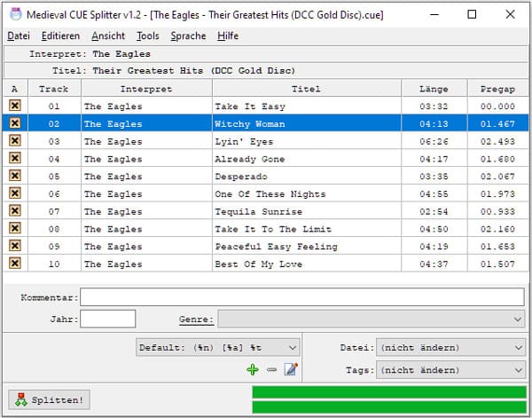Click the album Titel: Their Greatest Hits field
The image size is (532, 418).
click(x=266, y=70)
